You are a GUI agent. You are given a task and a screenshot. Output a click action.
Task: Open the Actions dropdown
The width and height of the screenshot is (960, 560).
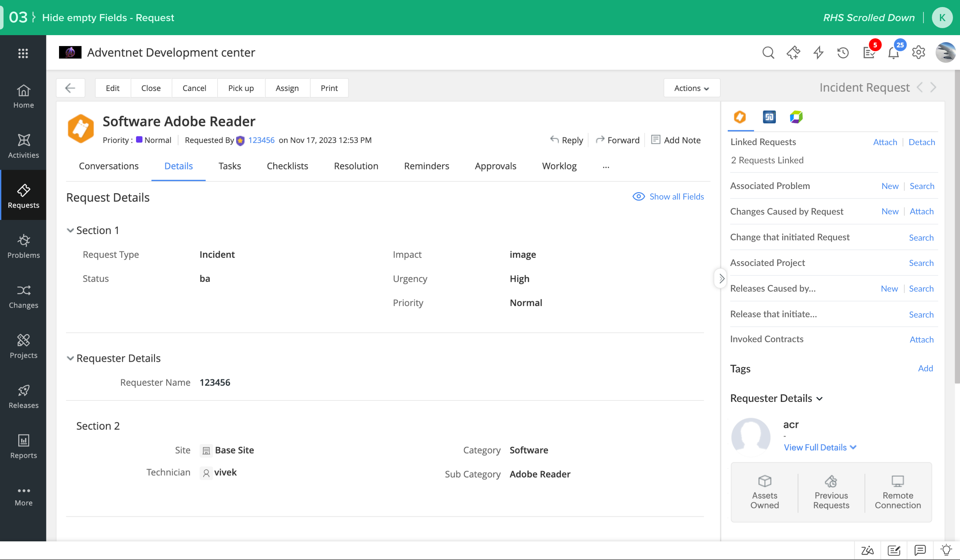pyautogui.click(x=691, y=88)
